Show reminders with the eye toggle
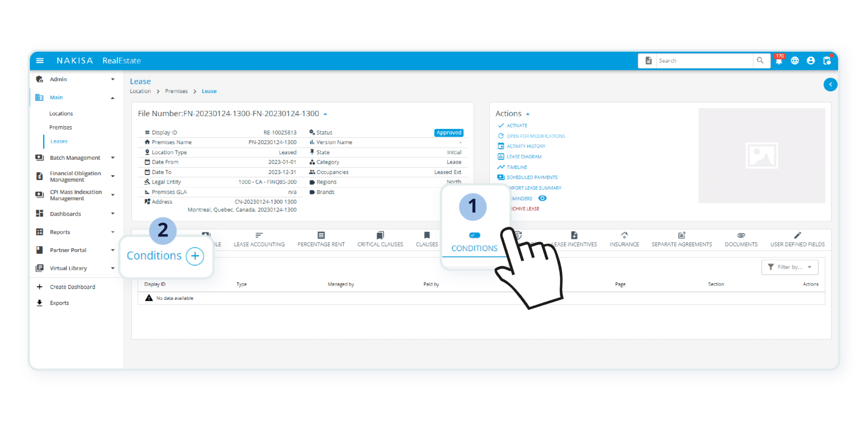This screenshot has height=434, width=868. 542,198
